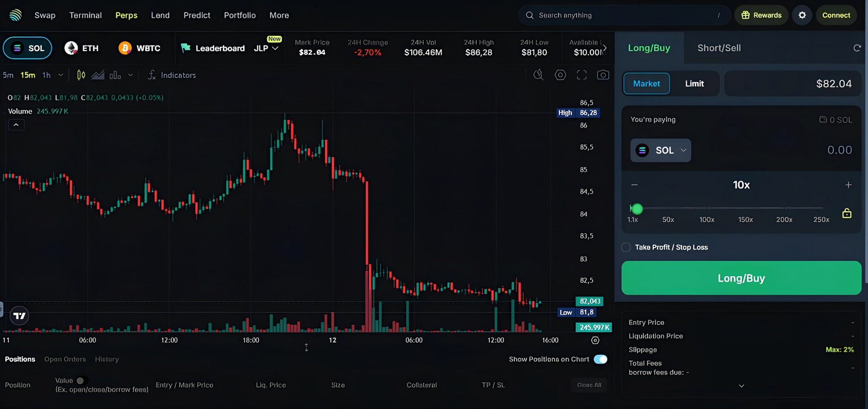This screenshot has height=409, width=868.
Task: Expand the chart type dropdown arrow
Action: [130, 75]
